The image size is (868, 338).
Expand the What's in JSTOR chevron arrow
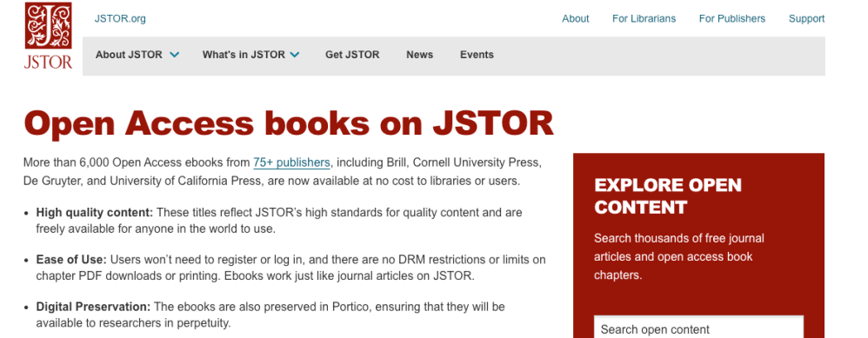(295, 55)
